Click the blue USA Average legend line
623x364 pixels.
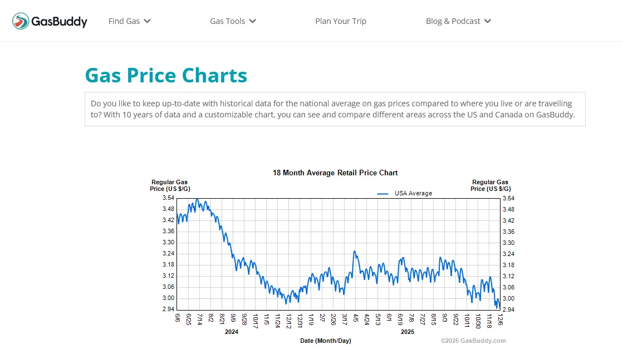pos(382,194)
